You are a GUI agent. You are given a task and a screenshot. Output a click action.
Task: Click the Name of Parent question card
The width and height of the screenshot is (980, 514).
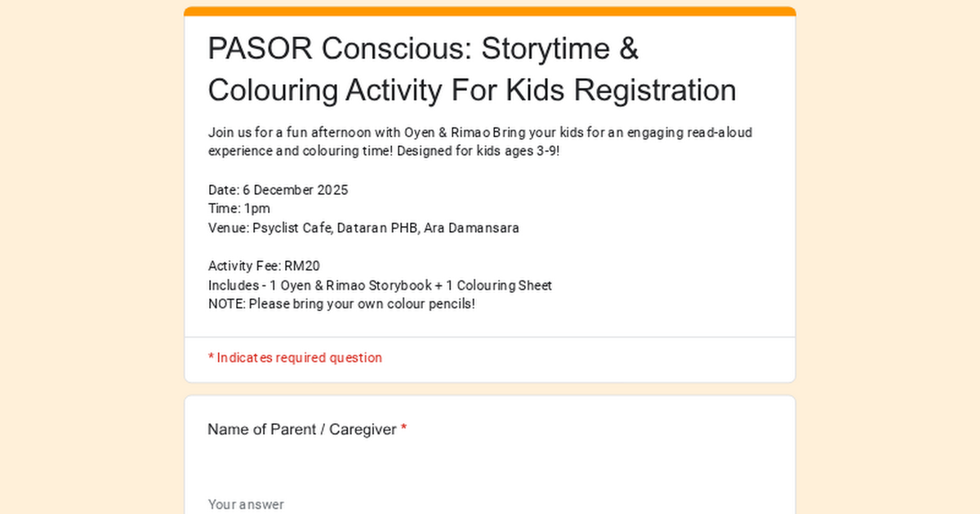coord(490,457)
